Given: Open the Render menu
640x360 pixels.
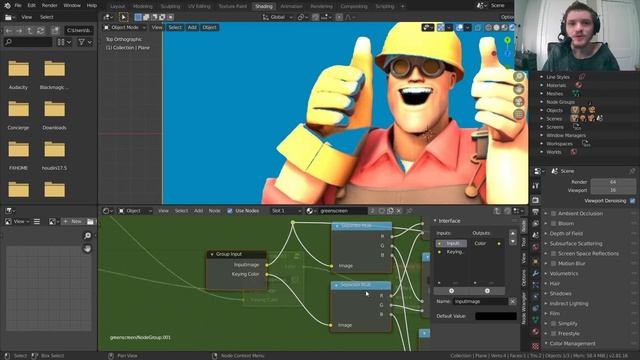Looking at the screenshot, I should coord(49,6).
